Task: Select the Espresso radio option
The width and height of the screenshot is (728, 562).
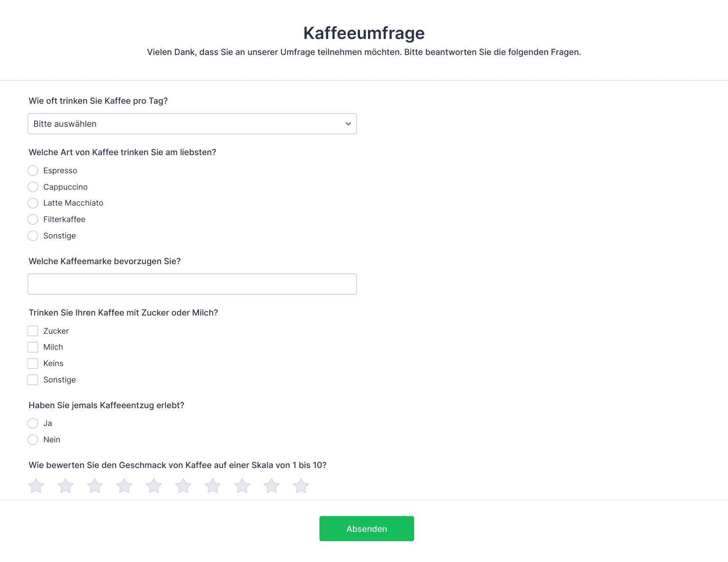Action: [33, 171]
